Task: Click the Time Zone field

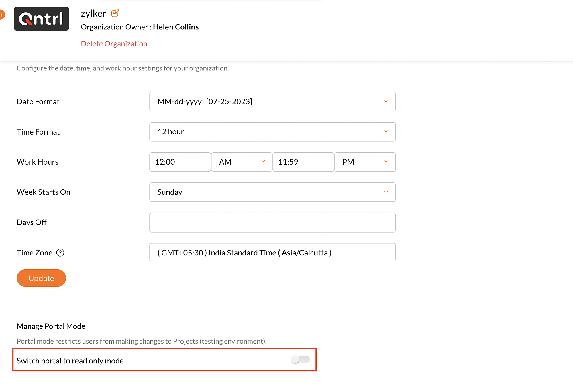Action: 272,252
